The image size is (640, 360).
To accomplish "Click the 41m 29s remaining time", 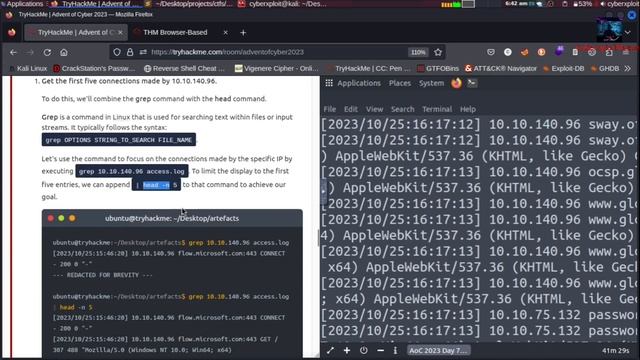I will 616,350.
